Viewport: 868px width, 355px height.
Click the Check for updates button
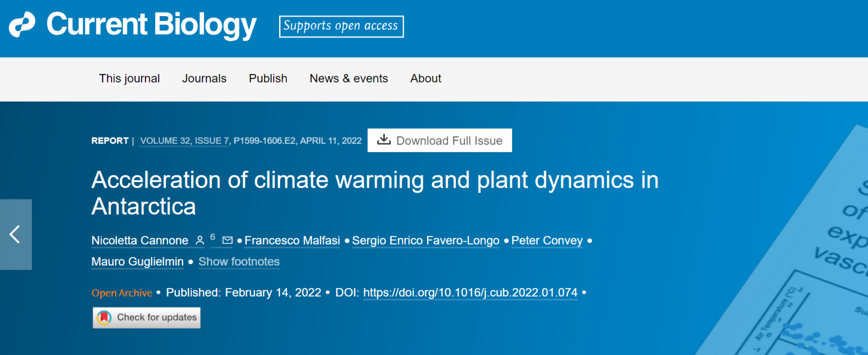click(146, 318)
